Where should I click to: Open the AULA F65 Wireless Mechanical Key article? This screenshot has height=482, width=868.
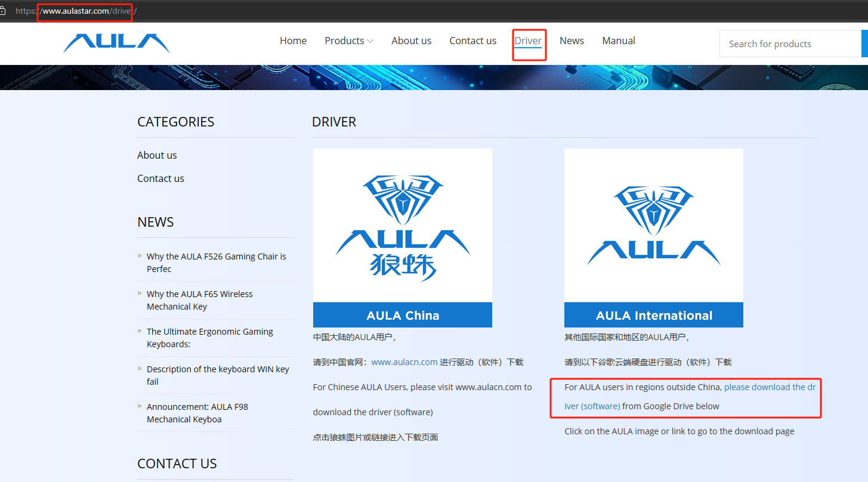tap(200, 300)
